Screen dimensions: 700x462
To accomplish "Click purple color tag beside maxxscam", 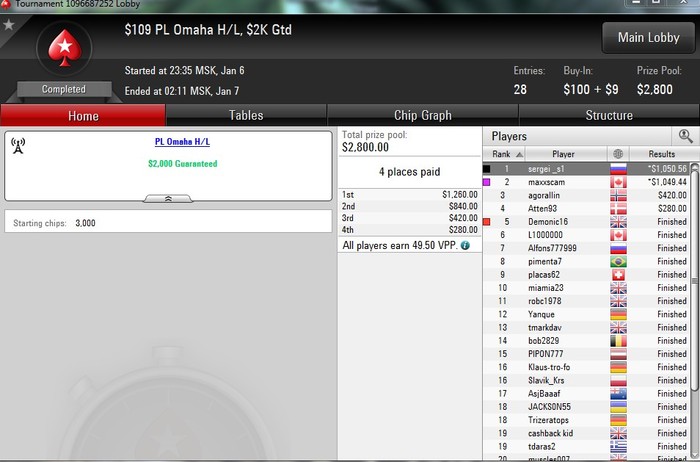I will pyautogui.click(x=487, y=182).
